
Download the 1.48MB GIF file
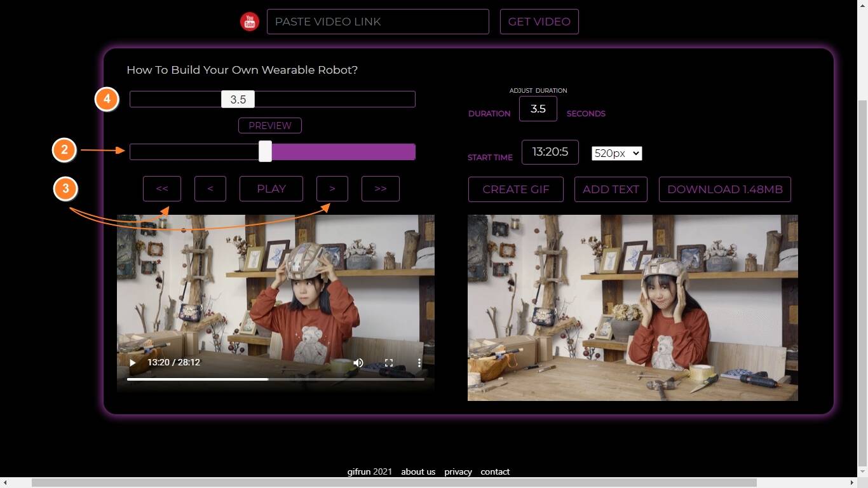pyautogui.click(x=724, y=189)
